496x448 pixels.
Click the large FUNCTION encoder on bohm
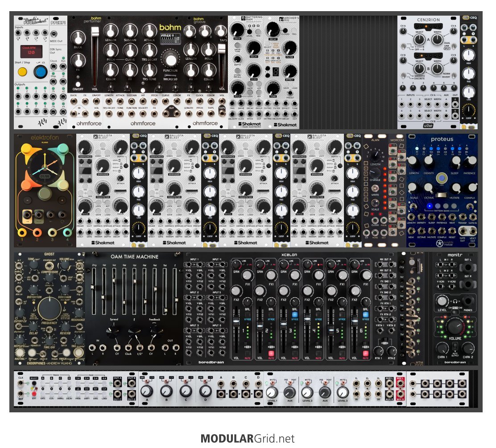pos(171,59)
